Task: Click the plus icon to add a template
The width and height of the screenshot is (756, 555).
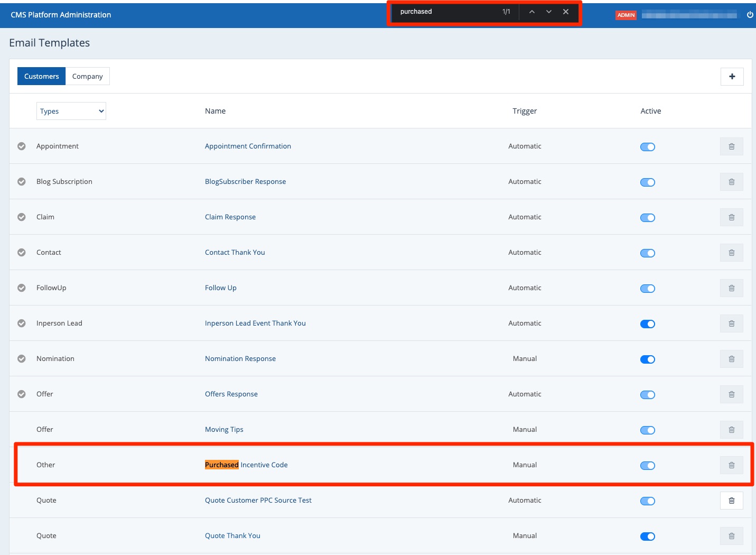Action: pyautogui.click(x=732, y=77)
